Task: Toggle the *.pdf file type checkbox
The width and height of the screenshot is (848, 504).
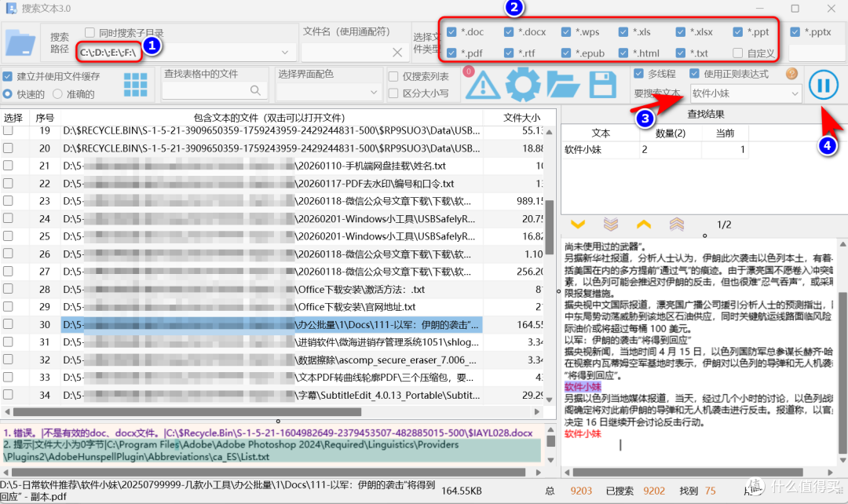Action: coord(451,53)
